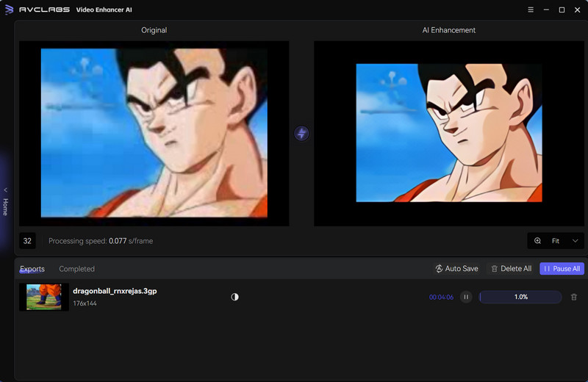Click the 176x144 resolution text

pos(85,303)
